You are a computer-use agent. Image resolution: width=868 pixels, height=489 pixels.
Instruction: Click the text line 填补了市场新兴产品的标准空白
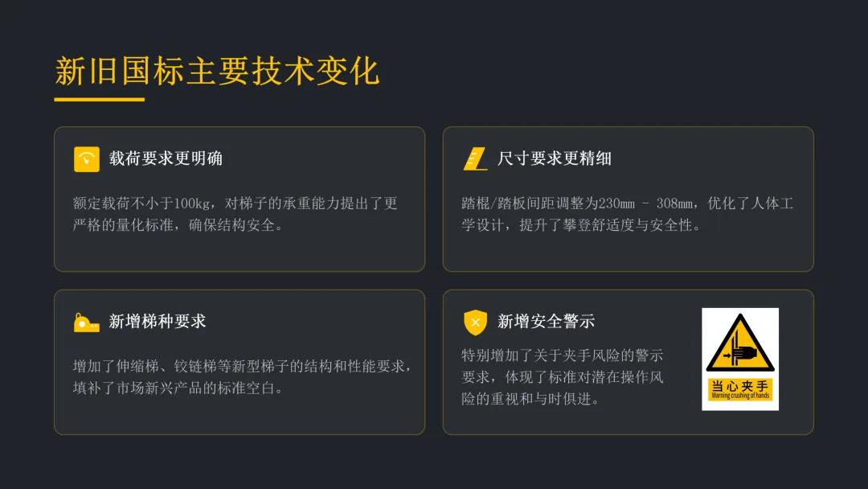pos(178,388)
